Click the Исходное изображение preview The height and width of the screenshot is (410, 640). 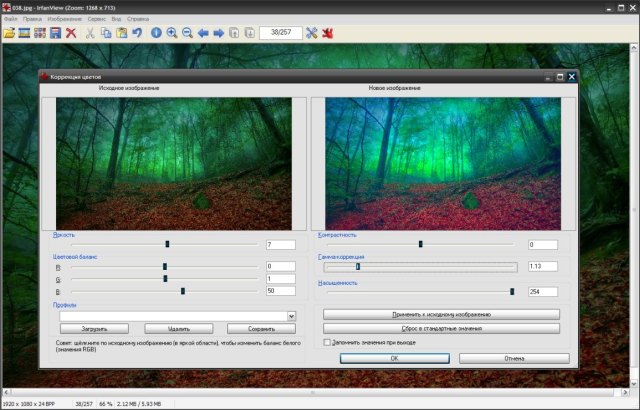pyautogui.click(x=175, y=164)
